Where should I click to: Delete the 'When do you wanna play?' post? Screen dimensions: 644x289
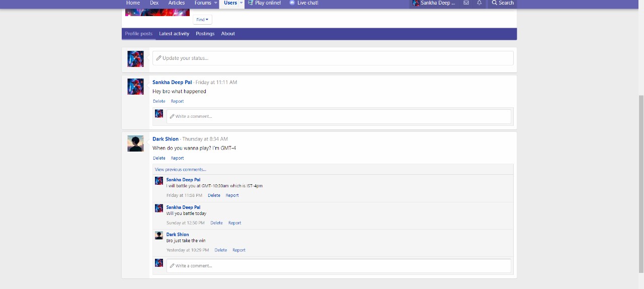point(159,158)
